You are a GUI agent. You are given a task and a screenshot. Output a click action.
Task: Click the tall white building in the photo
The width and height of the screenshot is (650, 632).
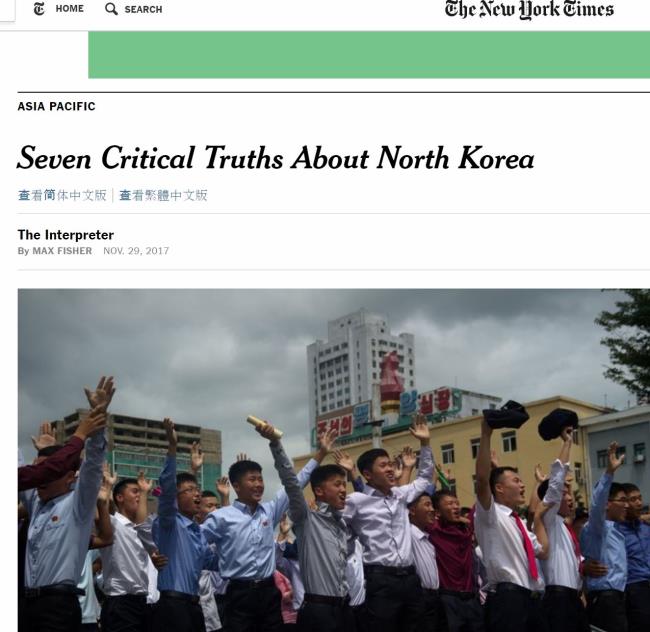pos(357,365)
